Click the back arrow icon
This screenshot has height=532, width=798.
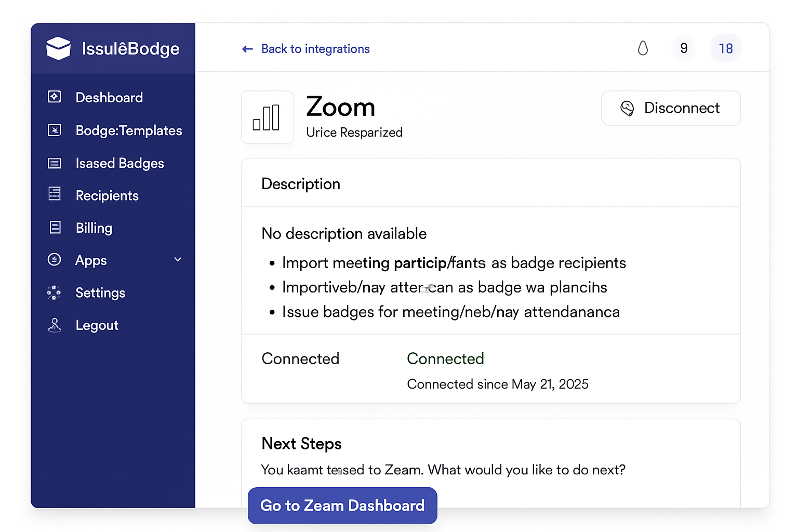[x=247, y=49]
